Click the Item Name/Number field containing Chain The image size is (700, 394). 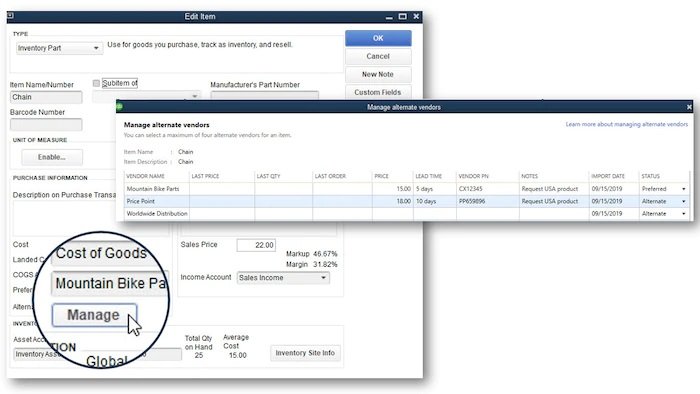46,97
